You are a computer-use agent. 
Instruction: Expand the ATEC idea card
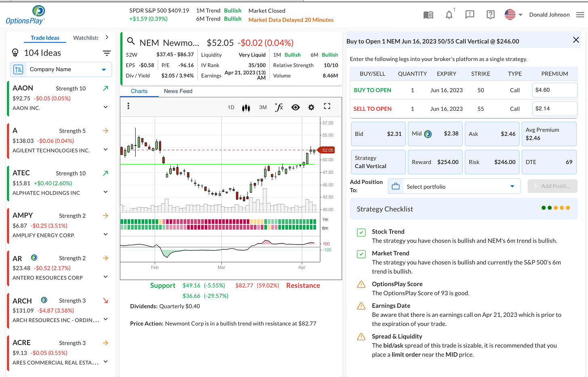click(106, 192)
